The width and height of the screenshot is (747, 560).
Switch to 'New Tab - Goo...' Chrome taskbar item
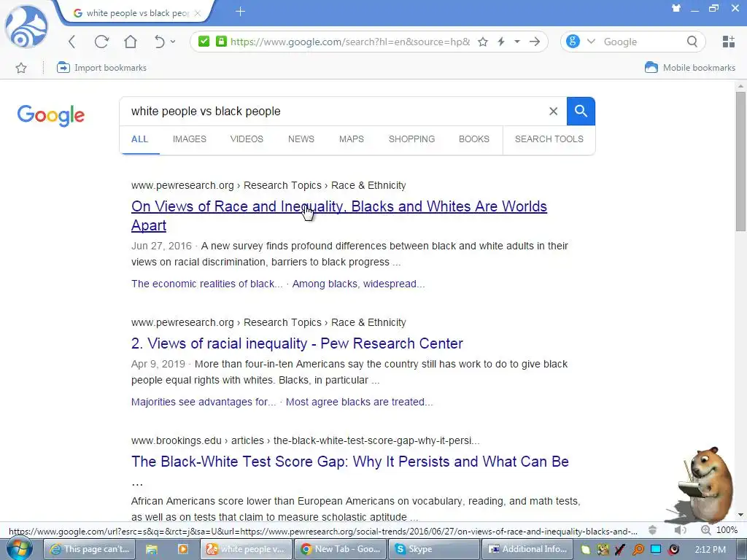coord(340,549)
